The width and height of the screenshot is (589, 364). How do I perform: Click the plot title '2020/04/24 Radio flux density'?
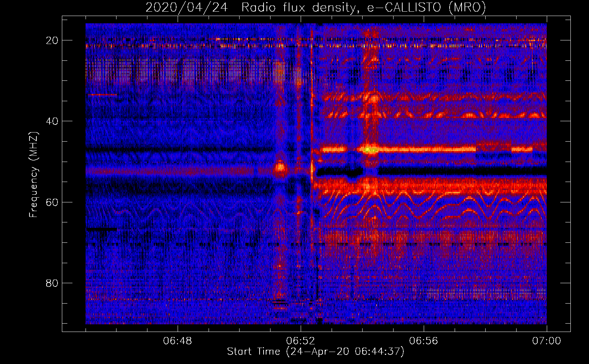click(x=316, y=7)
